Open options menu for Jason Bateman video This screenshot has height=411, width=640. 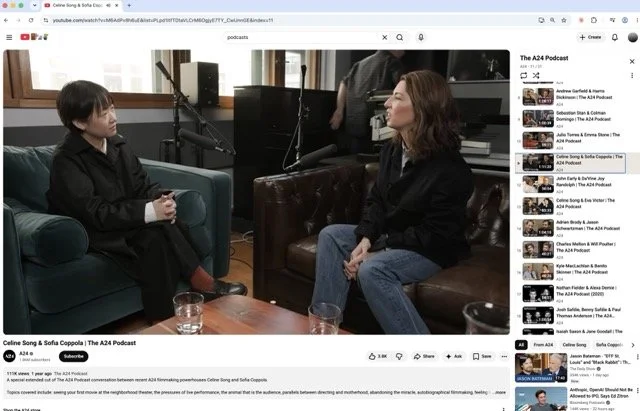click(637, 357)
